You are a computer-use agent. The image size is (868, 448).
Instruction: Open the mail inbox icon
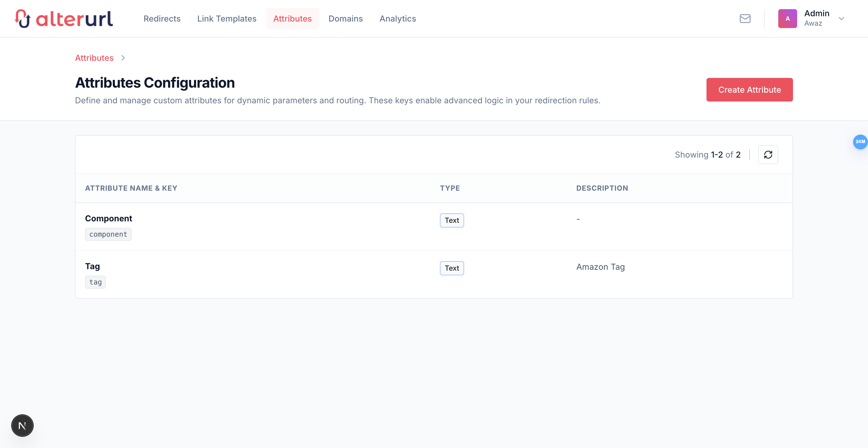click(745, 19)
